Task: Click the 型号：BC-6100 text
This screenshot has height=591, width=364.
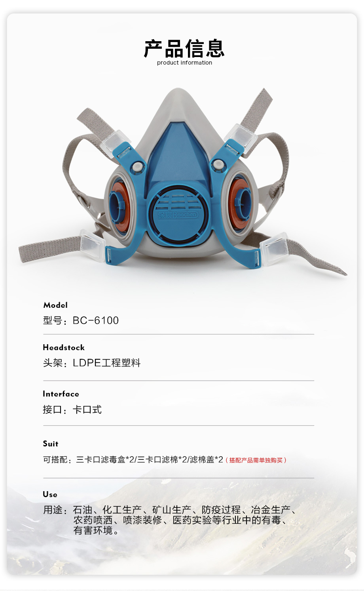Action: coord(81,320)
